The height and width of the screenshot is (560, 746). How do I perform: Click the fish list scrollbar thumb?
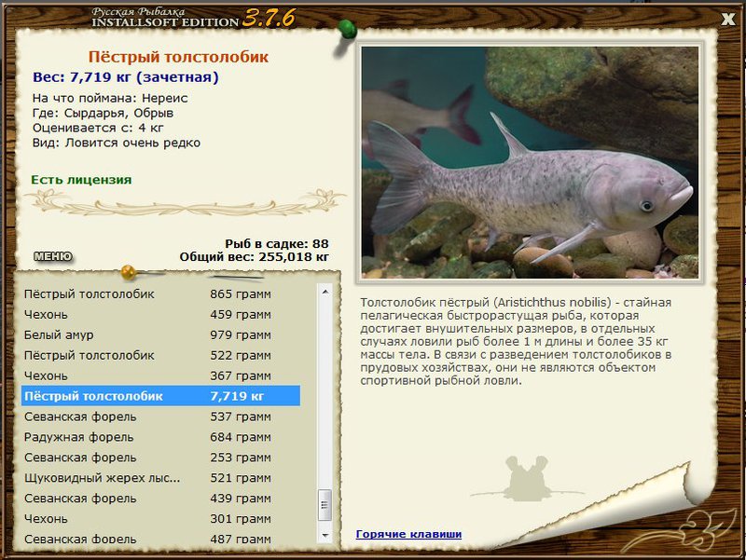click(x=325, y=504)
